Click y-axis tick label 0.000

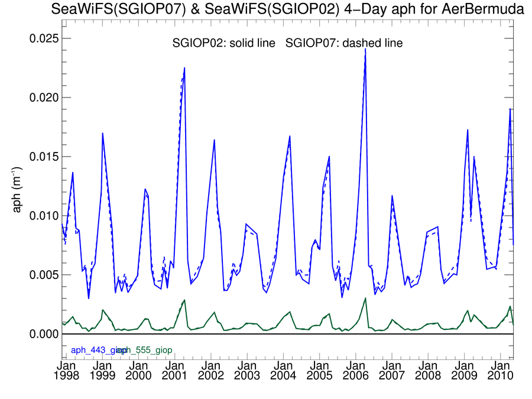[x=44, y=334]
